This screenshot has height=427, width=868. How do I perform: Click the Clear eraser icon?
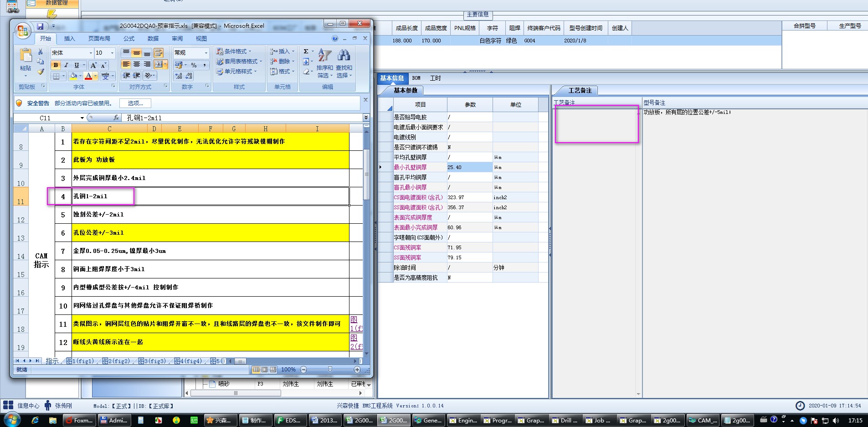306,72
